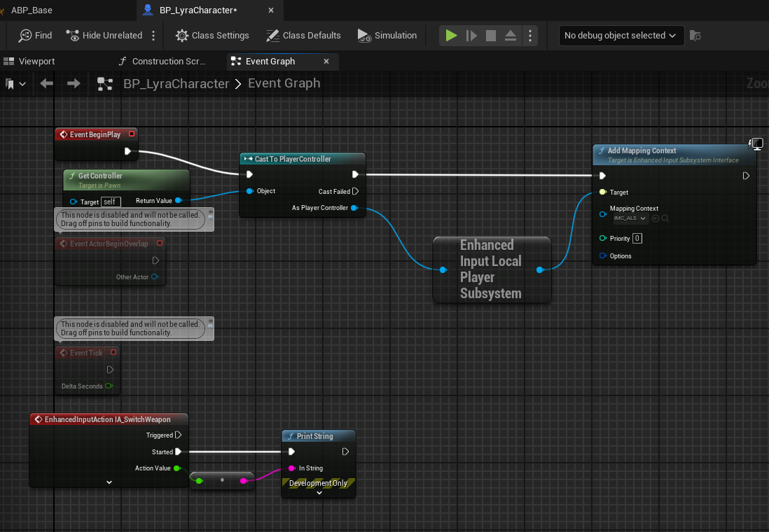Image resolution: width=769 pixels, height=532 pixels.
Task: Click the forward arrow in graph navigation
Action: (x=74, y=83)
